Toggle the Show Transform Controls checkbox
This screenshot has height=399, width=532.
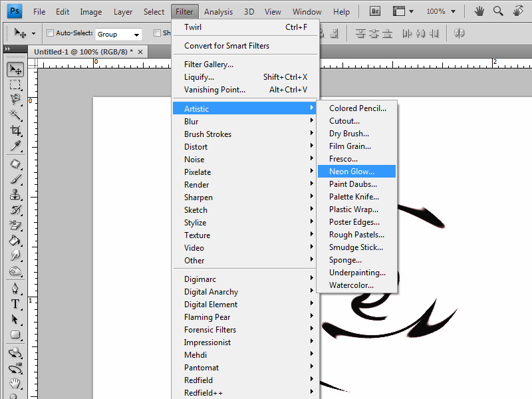coord(158,33)
